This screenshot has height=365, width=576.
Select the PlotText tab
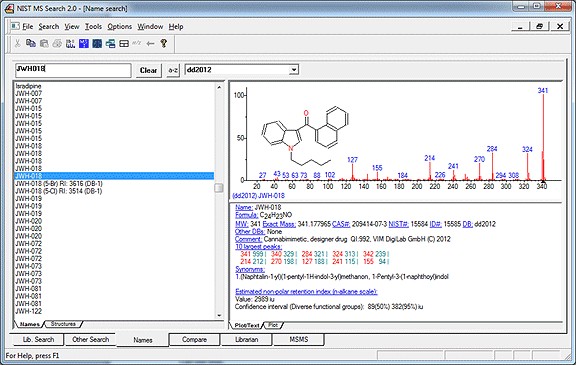coord(246,325)
